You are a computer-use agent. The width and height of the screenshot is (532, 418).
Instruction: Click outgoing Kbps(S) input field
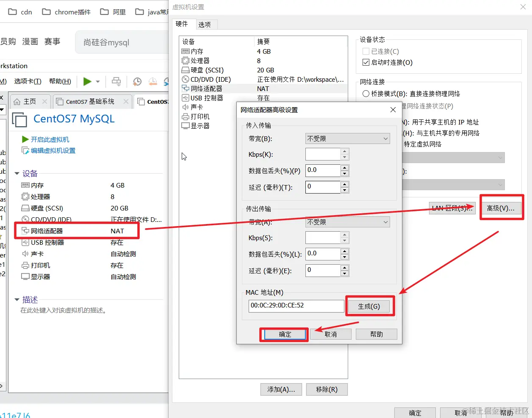323,238
